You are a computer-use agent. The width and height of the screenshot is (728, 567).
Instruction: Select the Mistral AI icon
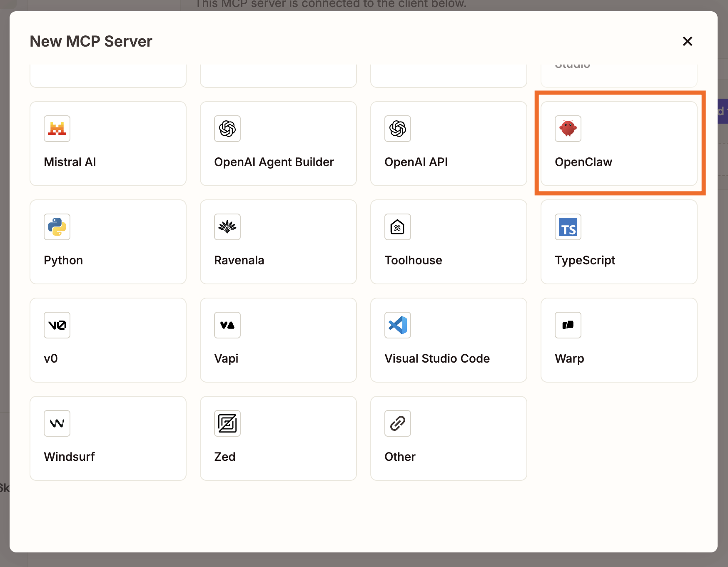pyautogui.click(x=57, y=129)
